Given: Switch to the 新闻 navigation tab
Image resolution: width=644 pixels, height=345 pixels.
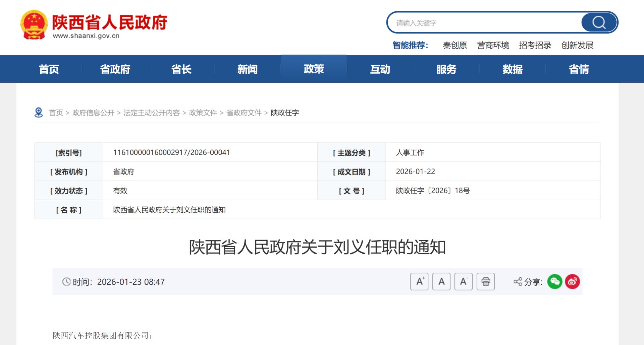Looking at the screenshot, I should click(248, 69).
